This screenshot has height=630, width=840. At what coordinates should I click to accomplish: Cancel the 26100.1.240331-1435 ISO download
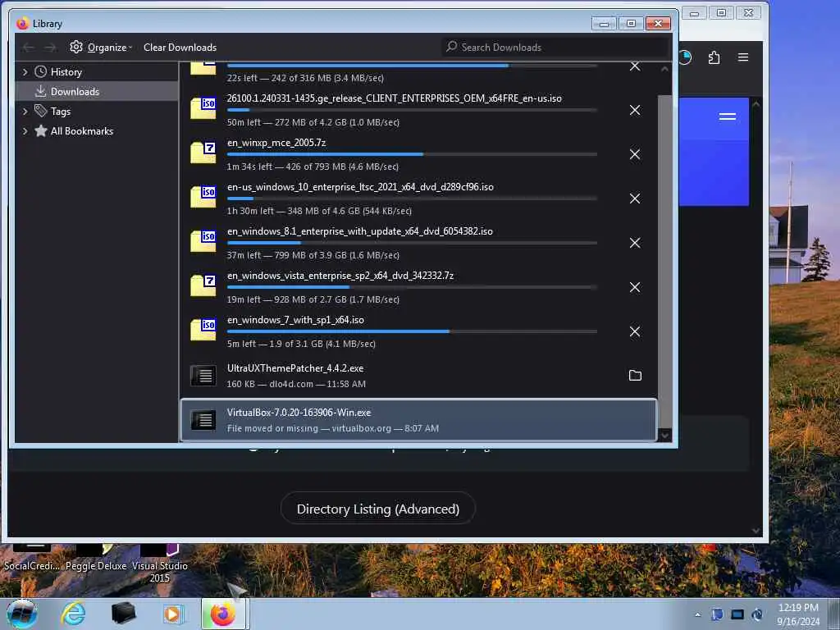635,111
